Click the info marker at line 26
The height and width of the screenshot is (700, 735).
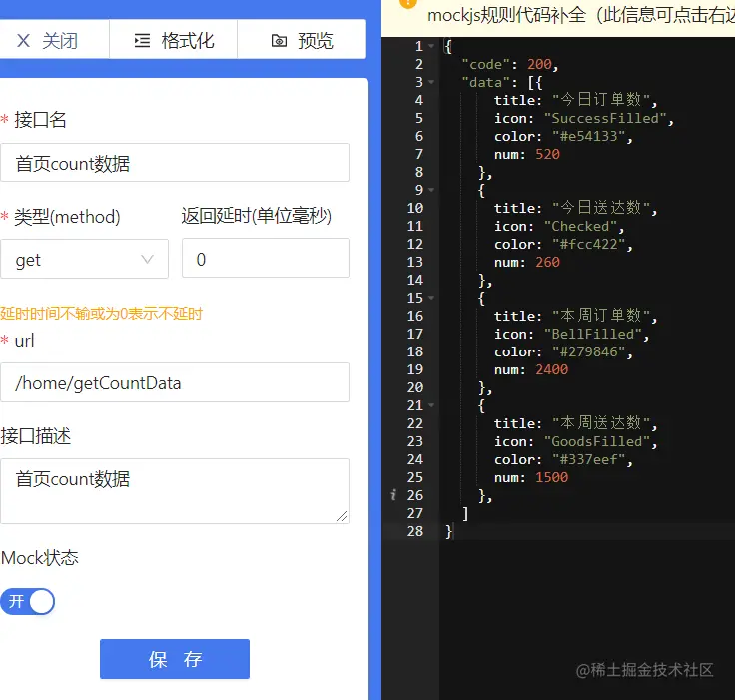coord(393,495)
